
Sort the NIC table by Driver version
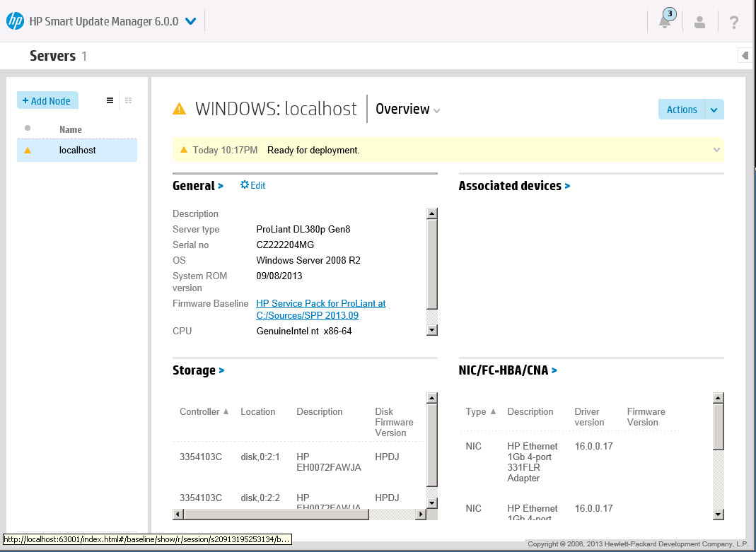(x=589, y=417)
